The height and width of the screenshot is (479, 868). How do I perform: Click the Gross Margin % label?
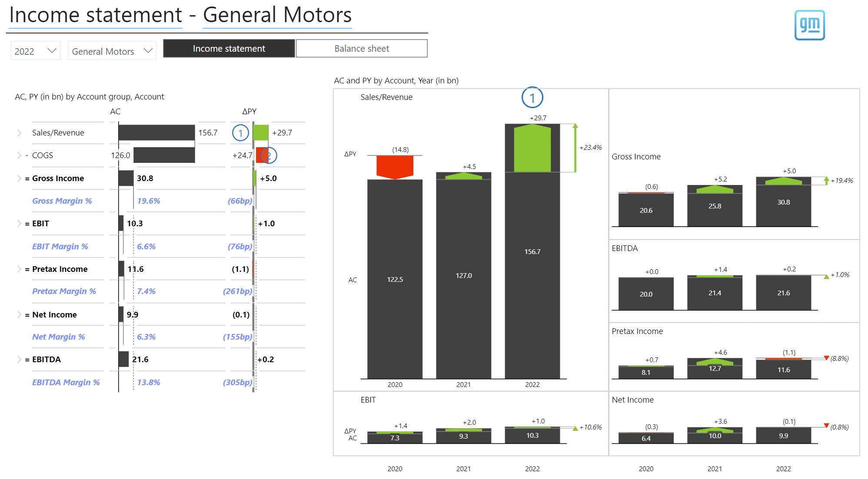(62, 201)
